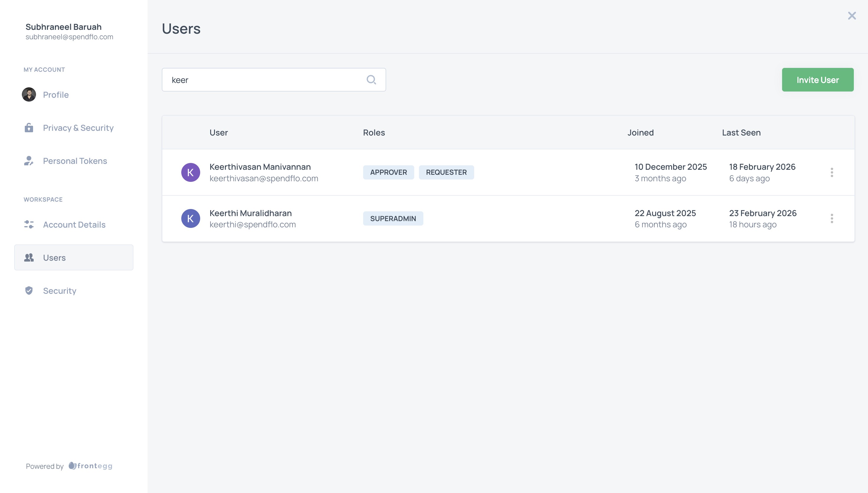The width and height of the screenshot is (868, 493).
Task: Click inside the keer search field
Action: tap(264, 79)
